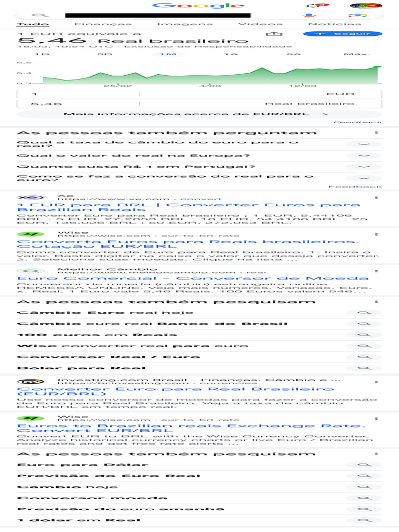This screenshot has width=399, height=532.
Task: Select the 1A chart range
Action: (231, 54)
